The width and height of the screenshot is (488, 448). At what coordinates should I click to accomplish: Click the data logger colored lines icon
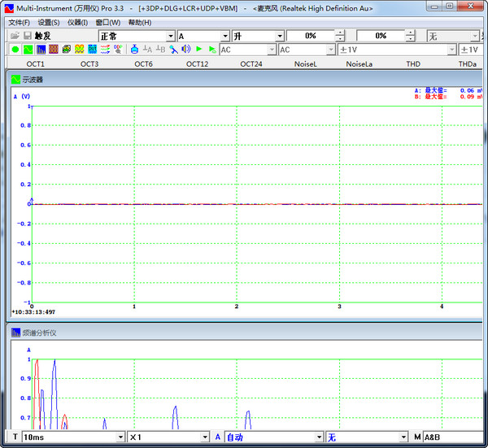[105, 49]
